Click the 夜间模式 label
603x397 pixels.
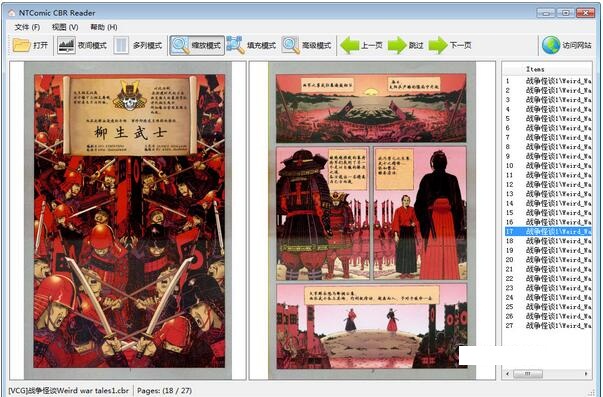[x=92, y=45]
